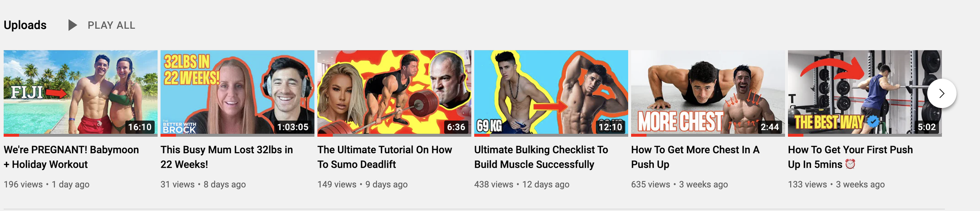Viewport: 980px width, 211px height.
Task: Click the 5:02 duration badge on push up video
Action: [927, 127]
